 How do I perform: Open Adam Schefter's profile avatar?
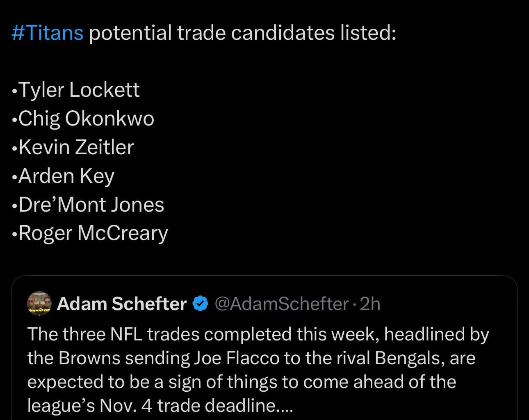pos(39,304)
